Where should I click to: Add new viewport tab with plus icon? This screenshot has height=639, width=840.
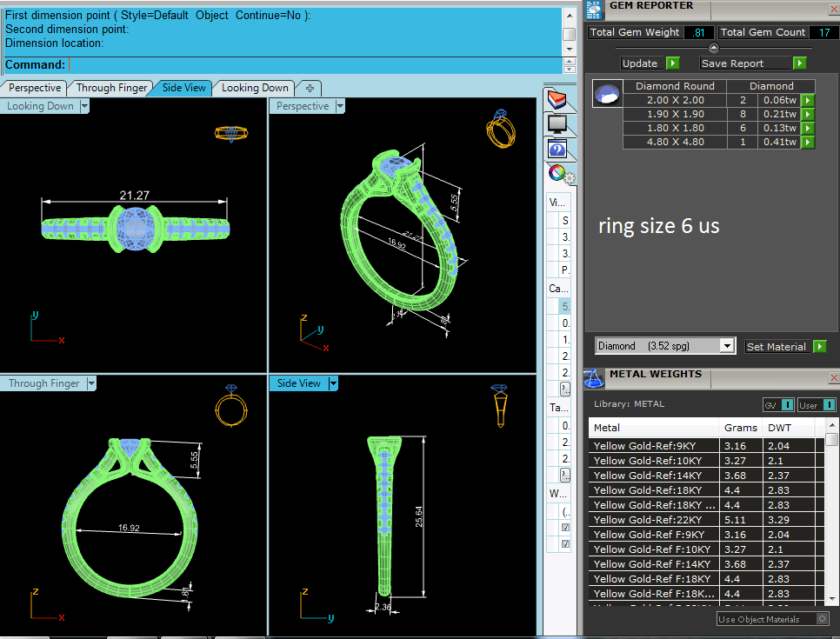[x=310, y=88]
